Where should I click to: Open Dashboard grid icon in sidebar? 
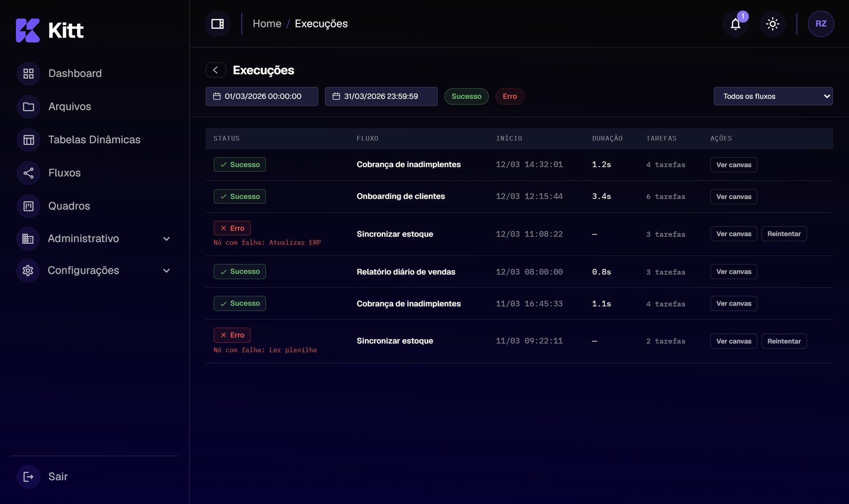[28, 73]
